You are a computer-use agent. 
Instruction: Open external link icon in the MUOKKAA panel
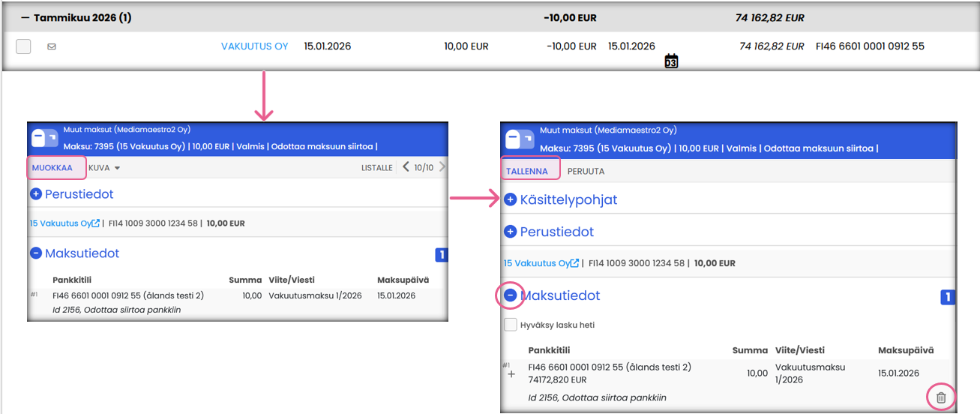96,223
